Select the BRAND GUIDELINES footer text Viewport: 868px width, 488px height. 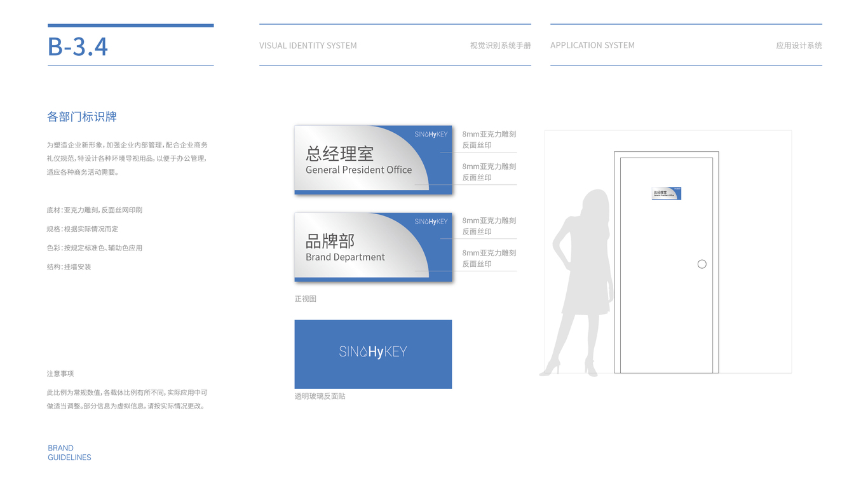point(69,452)
